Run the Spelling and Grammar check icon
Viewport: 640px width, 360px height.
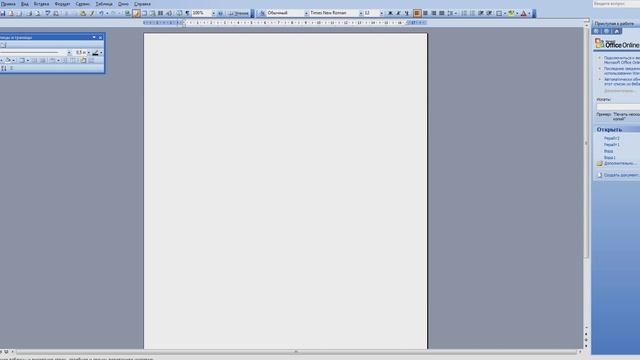[x=47, y=13]
